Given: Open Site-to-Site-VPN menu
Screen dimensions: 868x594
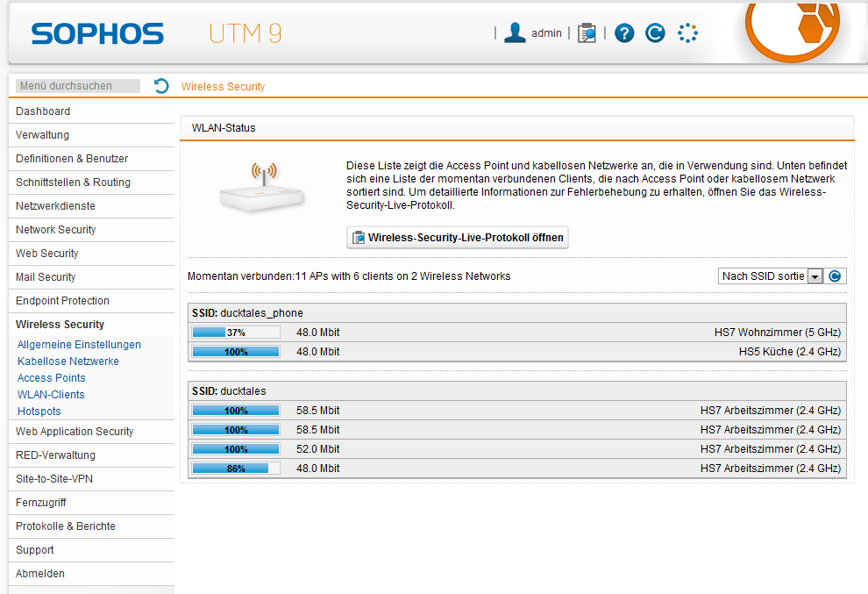Looking at the screenshot, I should (x=91, y=479).
